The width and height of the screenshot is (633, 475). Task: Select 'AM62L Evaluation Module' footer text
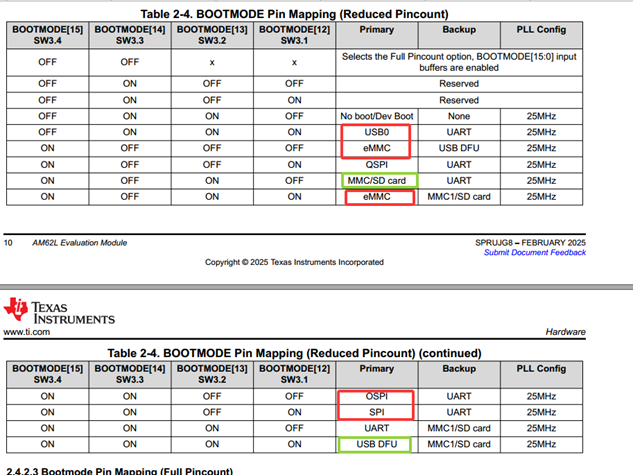click(x=80, y=243)
